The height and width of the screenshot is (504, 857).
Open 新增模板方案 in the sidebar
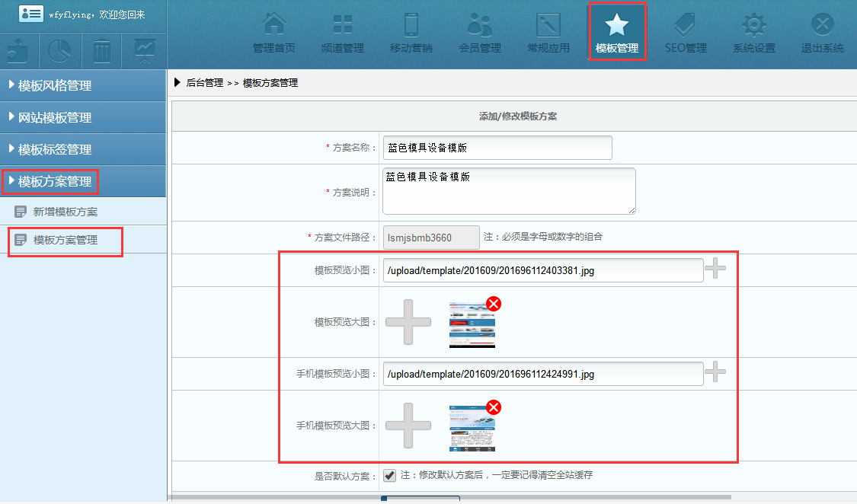pos(65,212)
